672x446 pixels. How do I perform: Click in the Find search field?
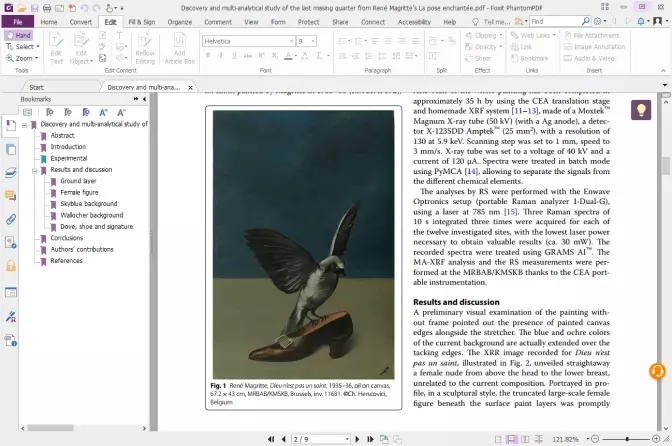555,21
